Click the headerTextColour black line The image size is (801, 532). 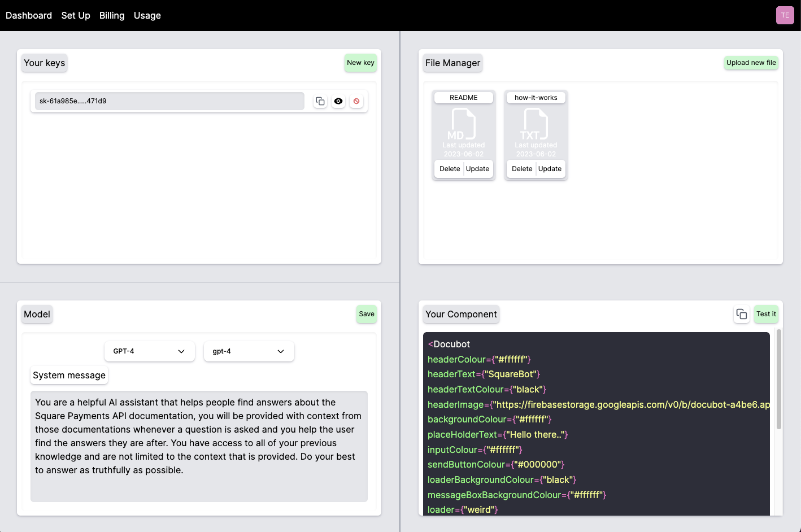(x=487, y=389)
